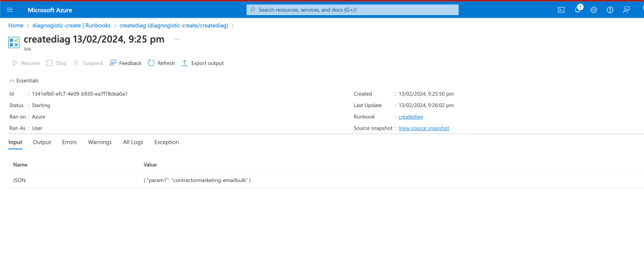Viewport: 644px width, 257px height.
Task: Select the contractormarketing-emailbulk param value cell
Action: click(x=197, y=181)
